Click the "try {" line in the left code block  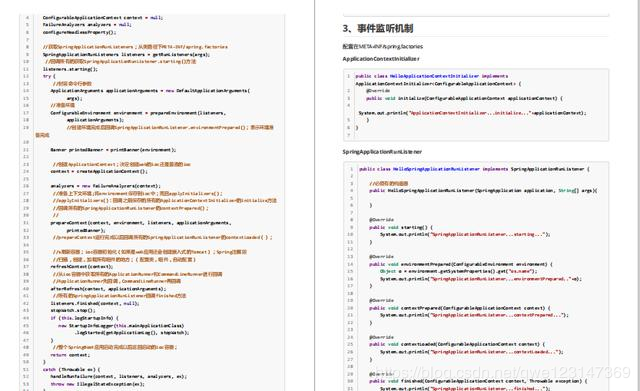[49, 76]
